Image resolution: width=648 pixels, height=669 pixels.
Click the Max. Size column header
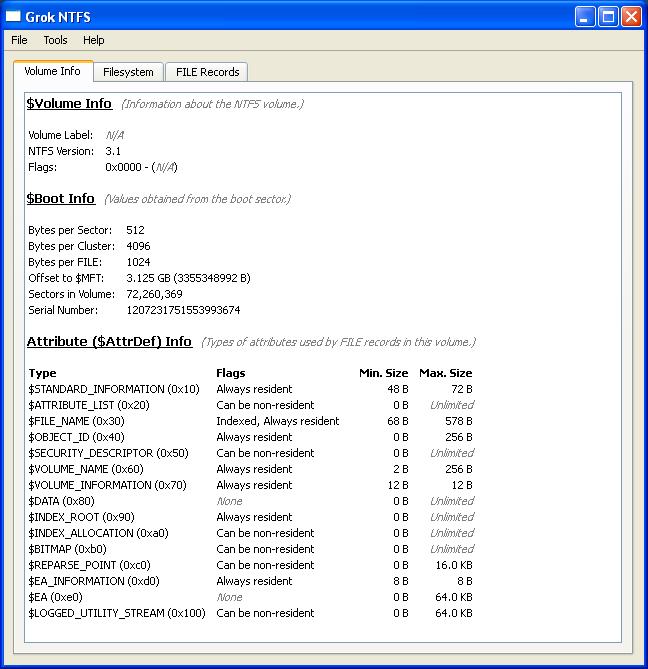point(446,373)
